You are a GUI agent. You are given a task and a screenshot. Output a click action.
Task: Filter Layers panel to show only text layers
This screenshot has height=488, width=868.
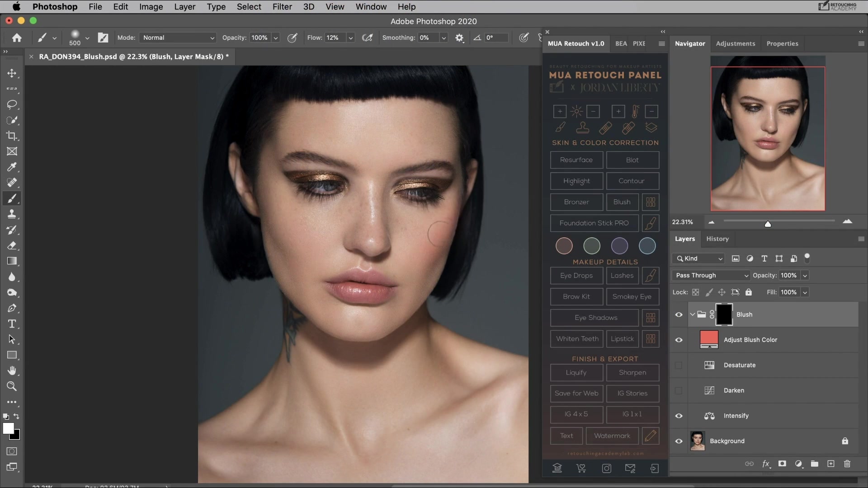point(764,258)
